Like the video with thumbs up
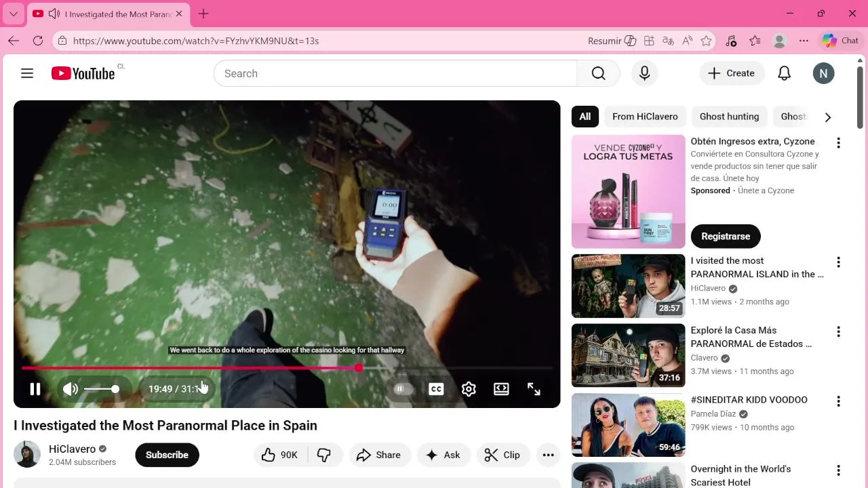 click(x=280, y=455)
